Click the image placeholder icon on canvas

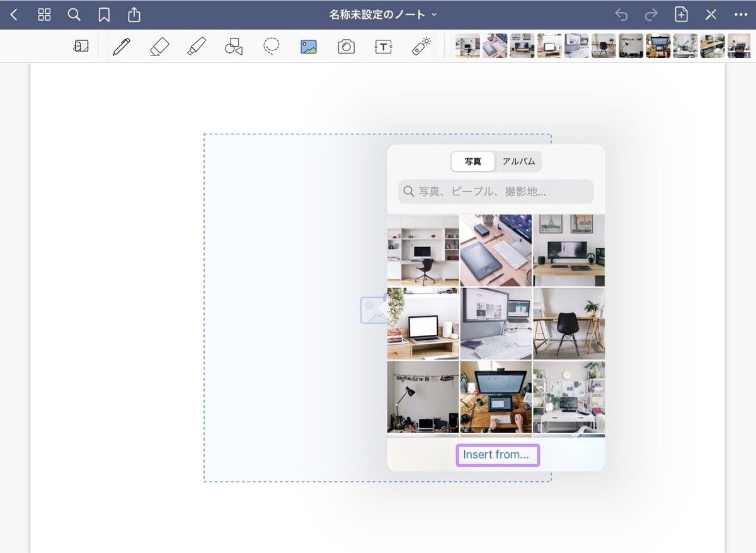[x=374, y=310]
